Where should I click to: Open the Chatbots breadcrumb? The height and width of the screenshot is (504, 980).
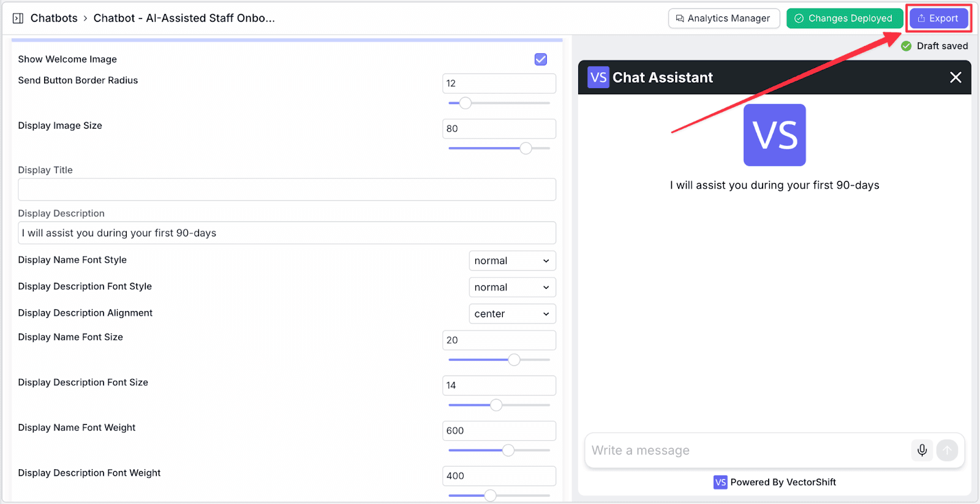[54, 18]
